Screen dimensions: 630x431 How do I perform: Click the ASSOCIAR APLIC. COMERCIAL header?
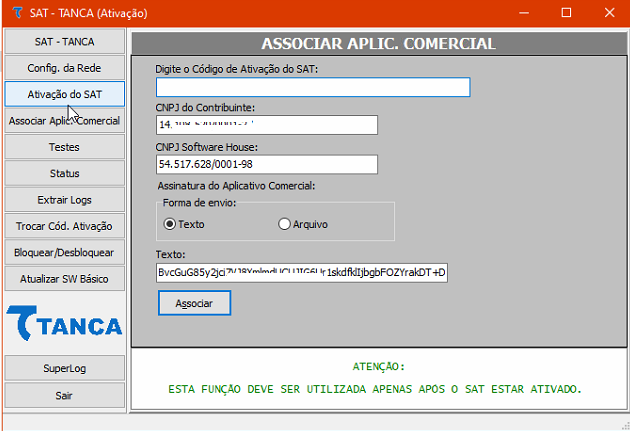tap(378, 43)
